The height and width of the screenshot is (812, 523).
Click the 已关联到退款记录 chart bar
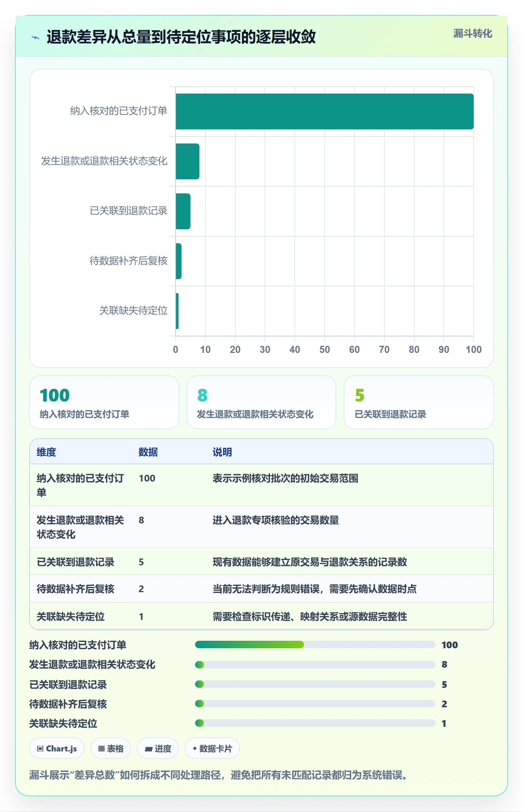183,211
